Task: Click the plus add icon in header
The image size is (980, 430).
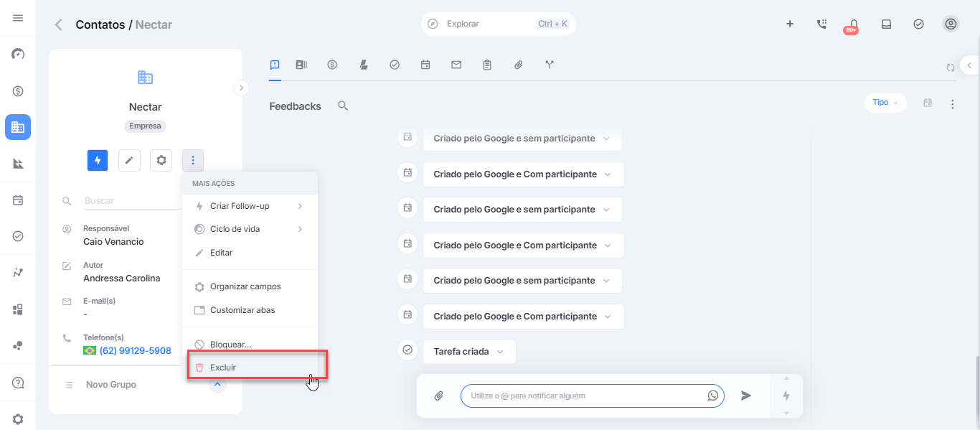Action: coord(790,24)
